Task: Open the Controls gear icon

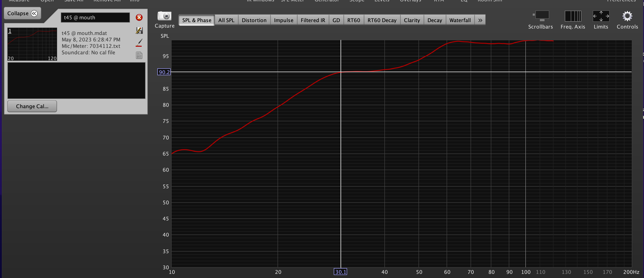Action: (627, 17)
